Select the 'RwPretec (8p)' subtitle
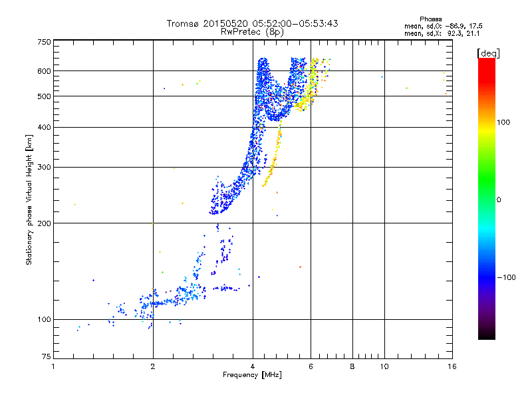The width and height of the screenshot is (532, 399). (x=252, y=32)
